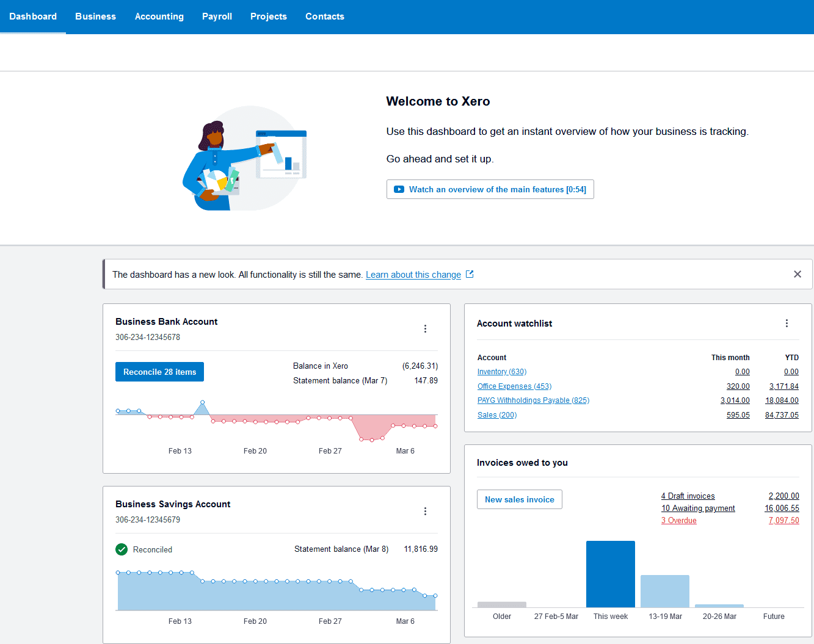Image resolution: width=814 pixels, height=644 pixels.
Task: Click the external link icon beside Learn about this change
Action: tap(470, 274)
